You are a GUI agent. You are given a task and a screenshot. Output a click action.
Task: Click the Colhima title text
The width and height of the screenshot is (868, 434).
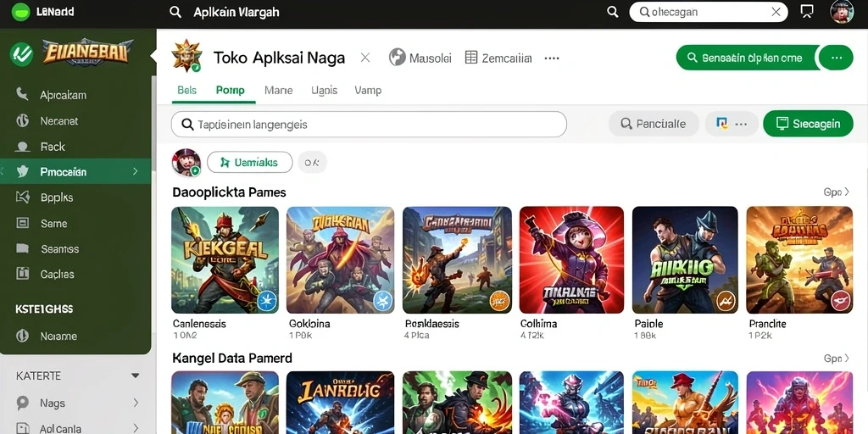point(538,323)
